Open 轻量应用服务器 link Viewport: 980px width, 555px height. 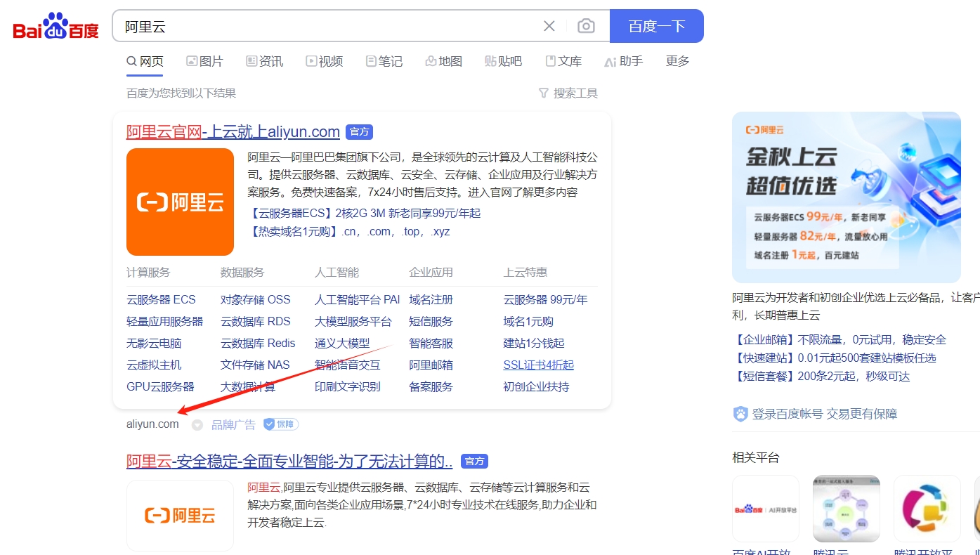click(164, 321)
